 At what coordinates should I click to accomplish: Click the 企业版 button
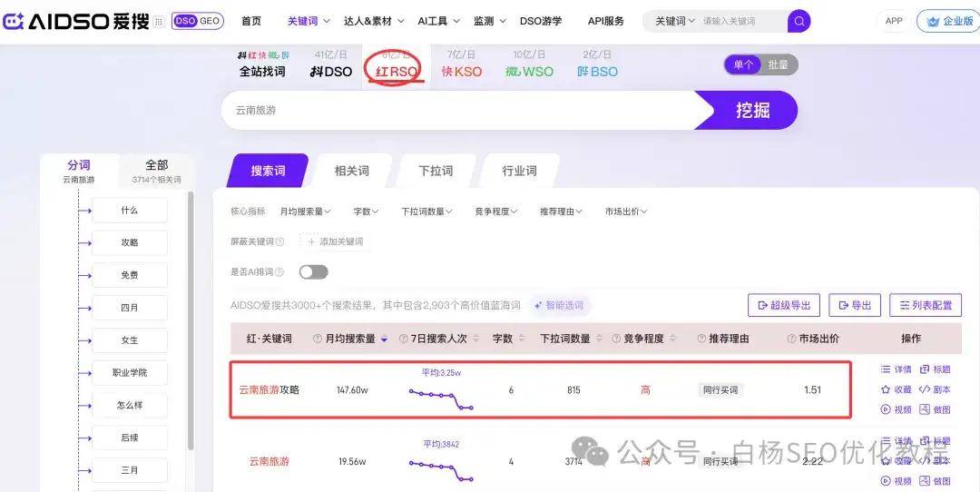click(948, 21)
